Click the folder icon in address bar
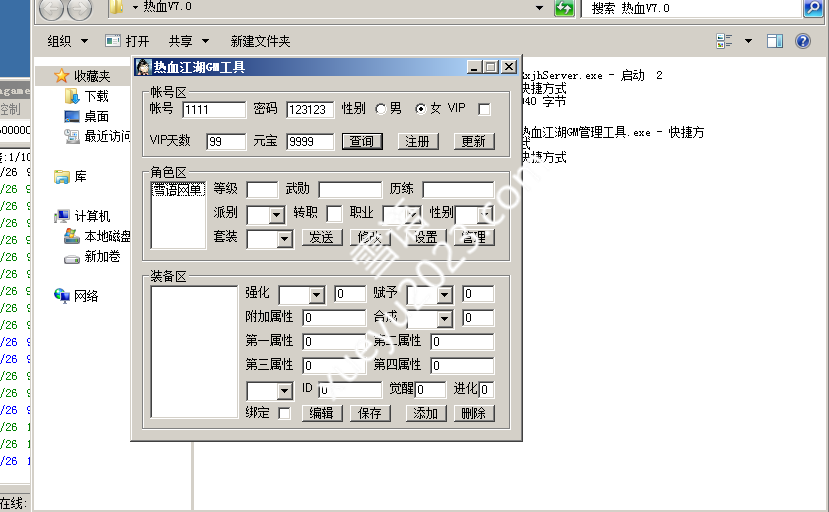The height and width of the screenshot is (512, 829). pyautogui.click(x=116, y=7)
